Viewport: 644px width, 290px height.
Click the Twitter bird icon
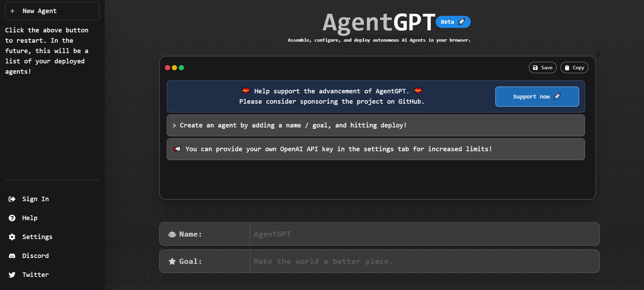point(12,275)
